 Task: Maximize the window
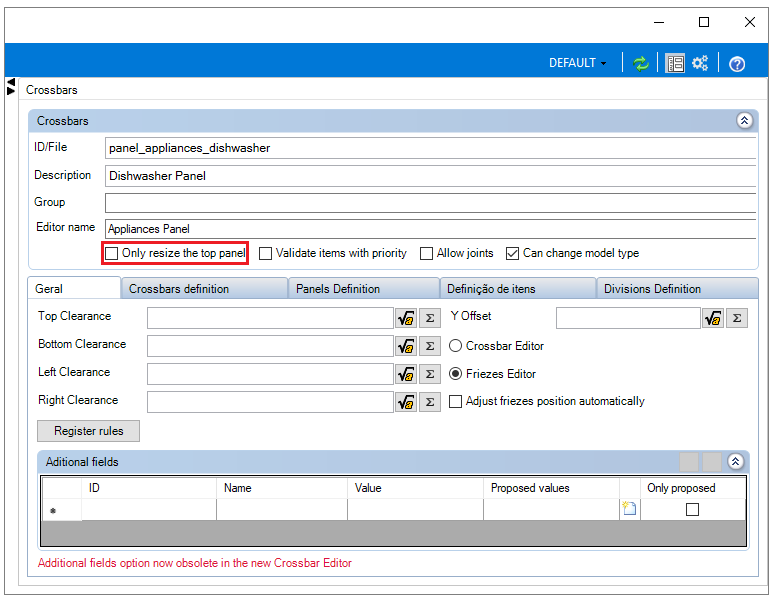[704, 22]
